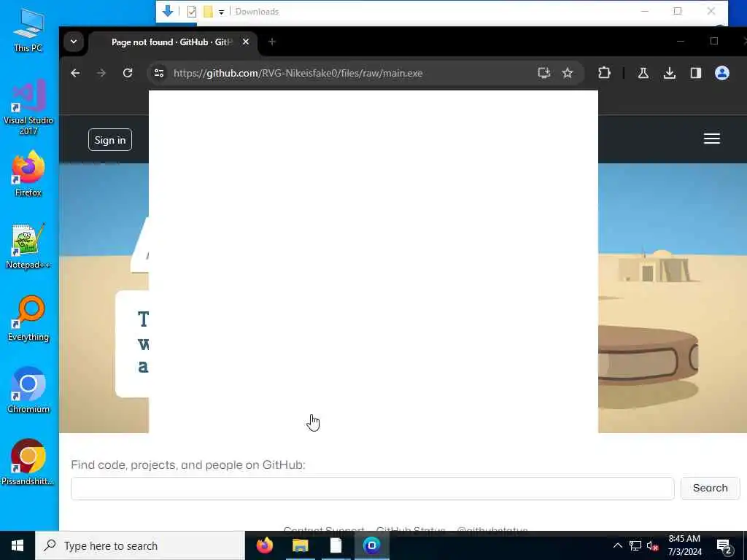Viewport: 747px width, 560px height.
Task: Select the Firefox desktop shortcut
Action: click(28, 174)
